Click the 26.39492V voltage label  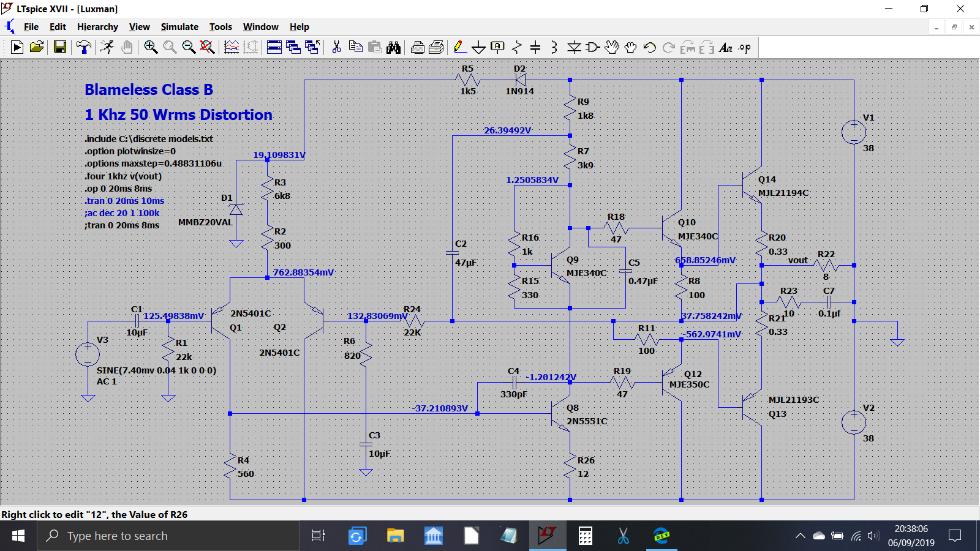point(507,130)
